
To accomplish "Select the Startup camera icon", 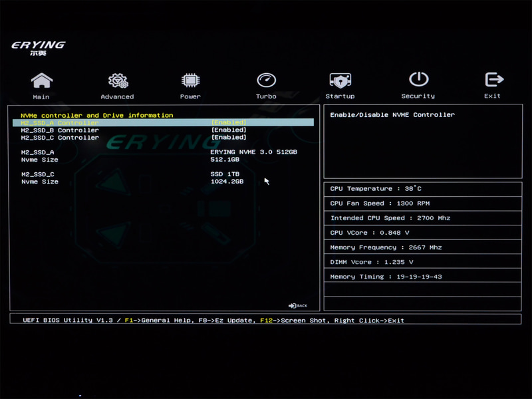I will [x=340, y=78].
